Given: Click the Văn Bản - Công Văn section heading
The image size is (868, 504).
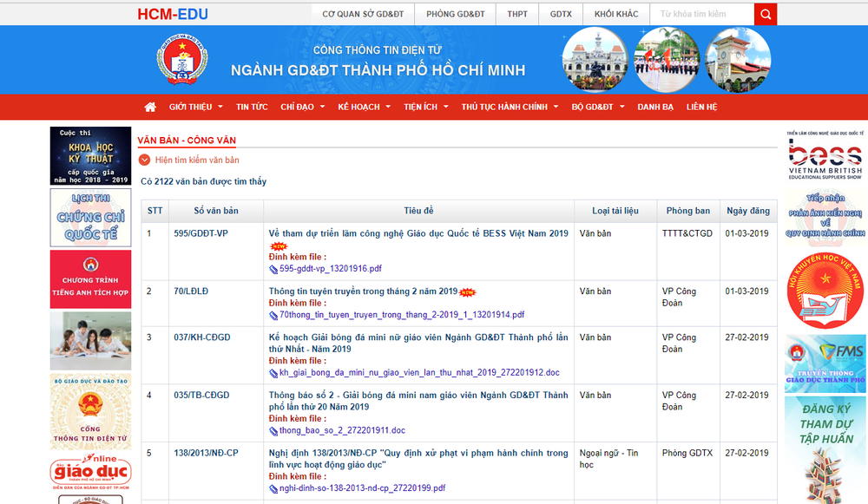Looking at the screenshot, I should tap(187, 141).
